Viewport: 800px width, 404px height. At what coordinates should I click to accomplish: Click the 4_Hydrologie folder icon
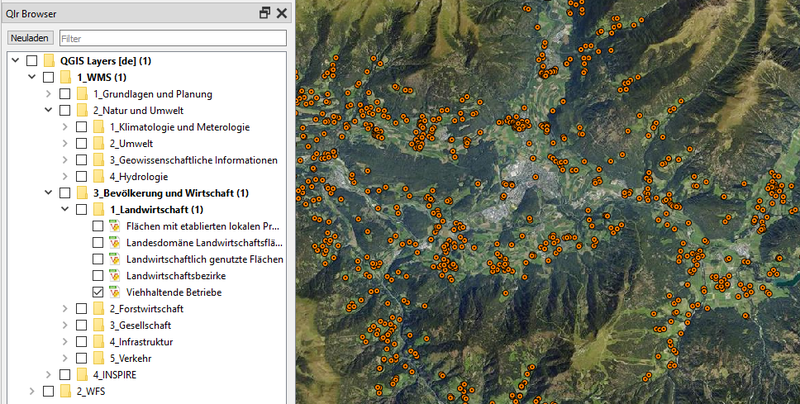pyautogui.click(x=98, y=177)
